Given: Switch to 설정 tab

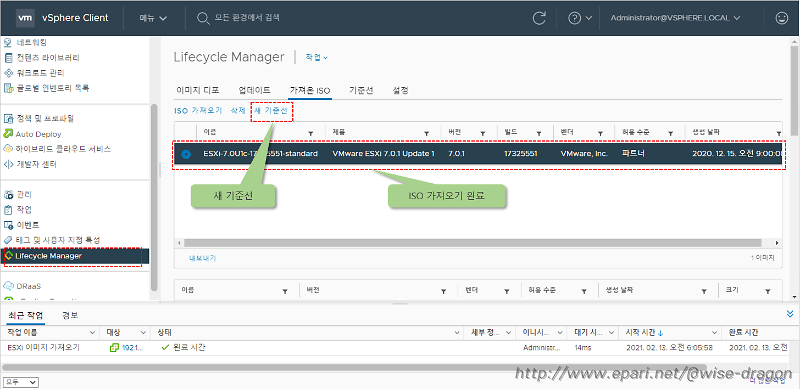Looking at the screenshot, I should (x=400, y=90).
